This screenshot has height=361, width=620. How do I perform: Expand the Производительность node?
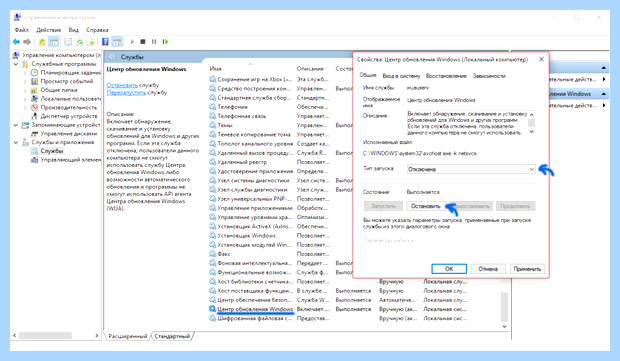(25, 108)
